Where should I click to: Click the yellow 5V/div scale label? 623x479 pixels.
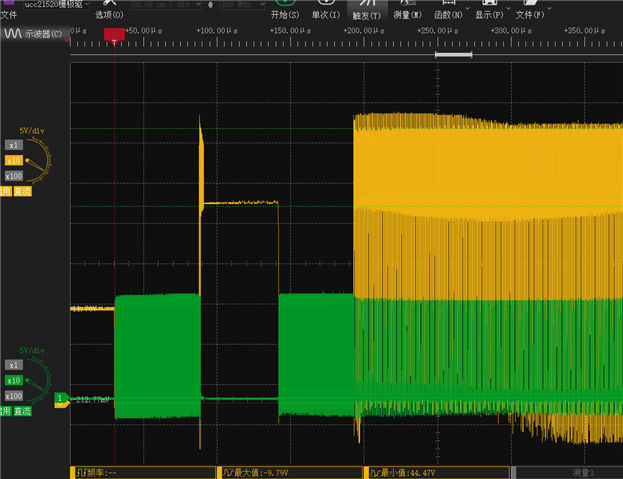click(32, 131)
